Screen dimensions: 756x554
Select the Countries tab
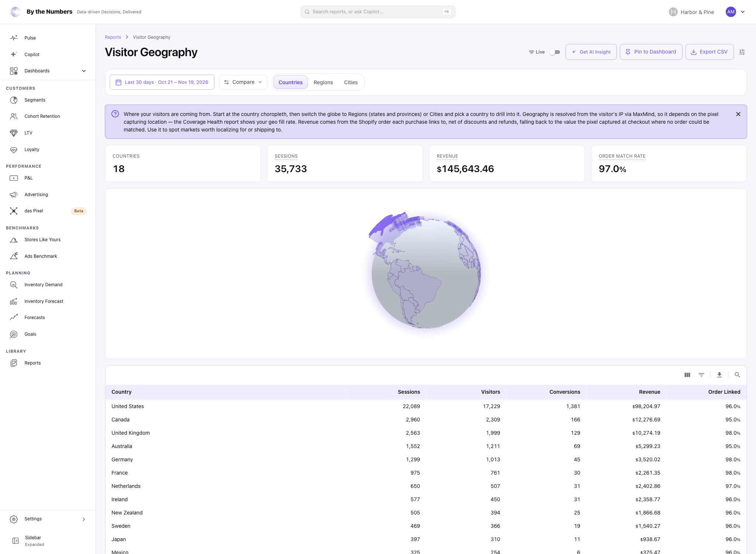point(291,82)
